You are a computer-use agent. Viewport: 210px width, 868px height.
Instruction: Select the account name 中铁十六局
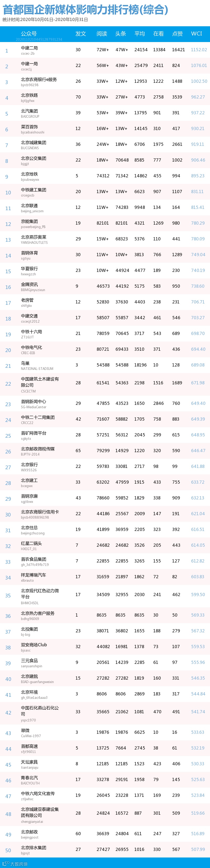[31, 332]
